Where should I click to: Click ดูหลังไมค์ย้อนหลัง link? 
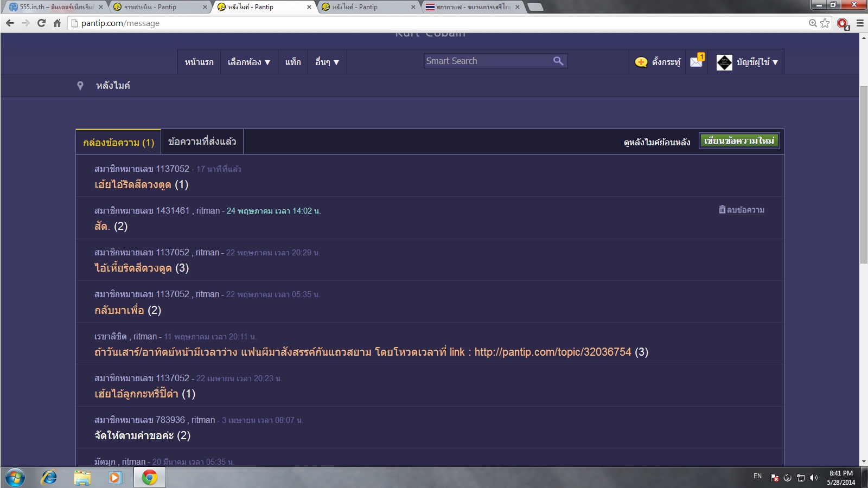657,142
